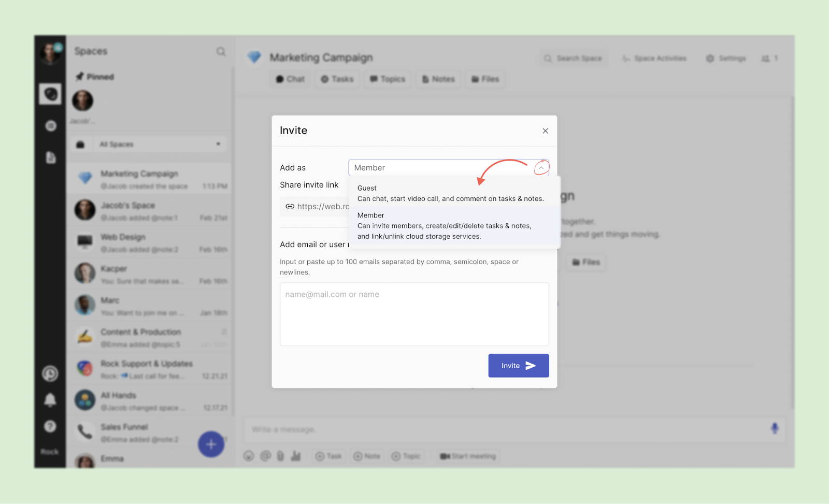Select the Guest role option
This screenshot has width=829, height=504.
point(450,193)
